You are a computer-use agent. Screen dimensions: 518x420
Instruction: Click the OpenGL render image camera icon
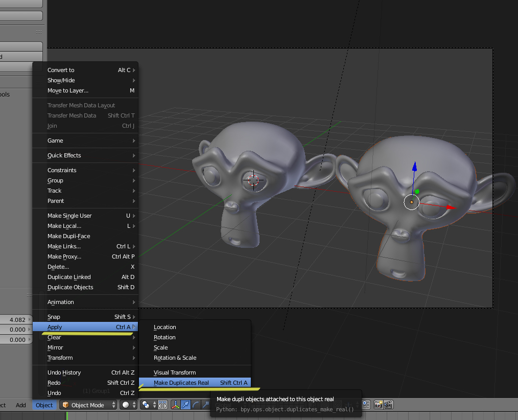(x=378, y=405)
